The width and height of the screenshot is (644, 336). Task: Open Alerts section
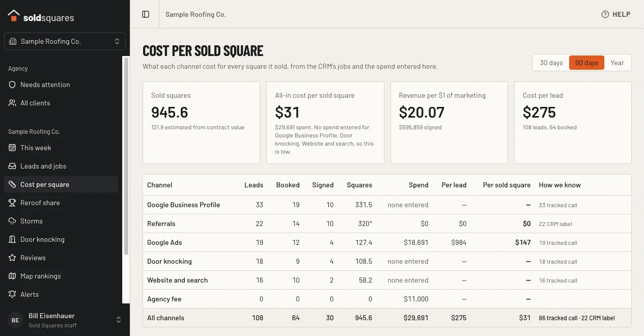tap(61, 294)
